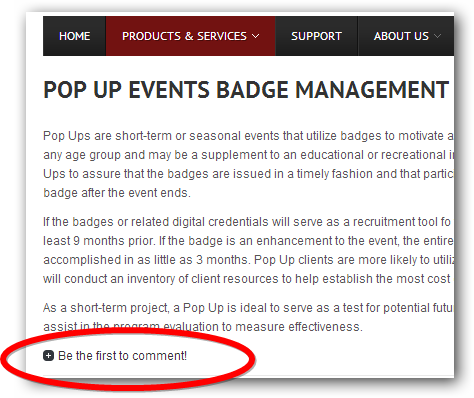Image resolution: width=474 pixels, height=398 pixels.
Task: Click the 'Be the first to comment!' link
Action: click(x=122, y=356)
